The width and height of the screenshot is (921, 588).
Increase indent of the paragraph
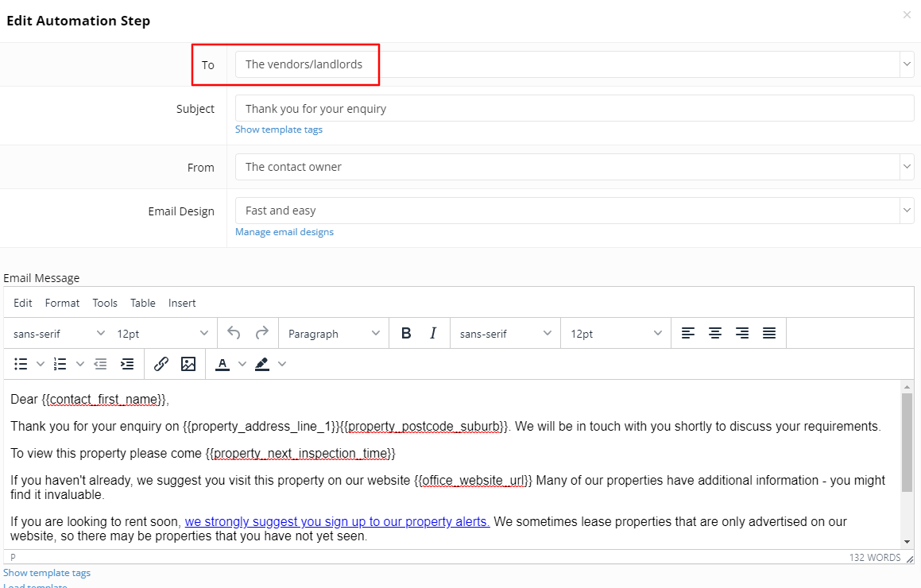[x=127, y=364]
